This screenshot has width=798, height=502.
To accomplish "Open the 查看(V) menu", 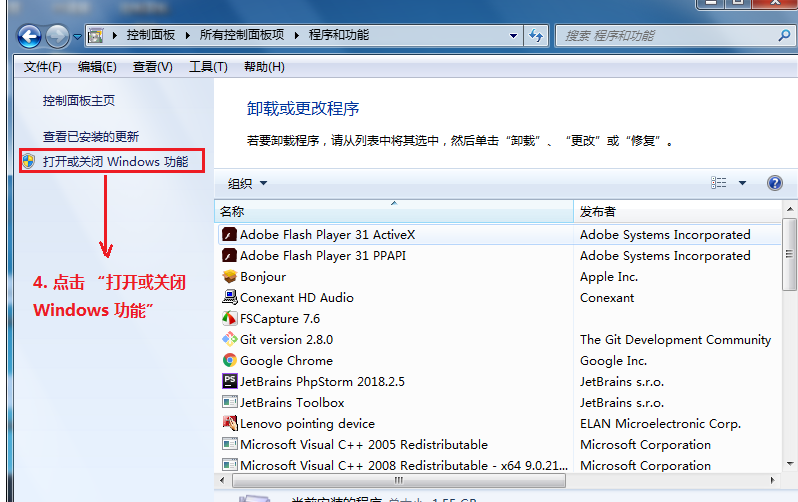I will point(153,67).
